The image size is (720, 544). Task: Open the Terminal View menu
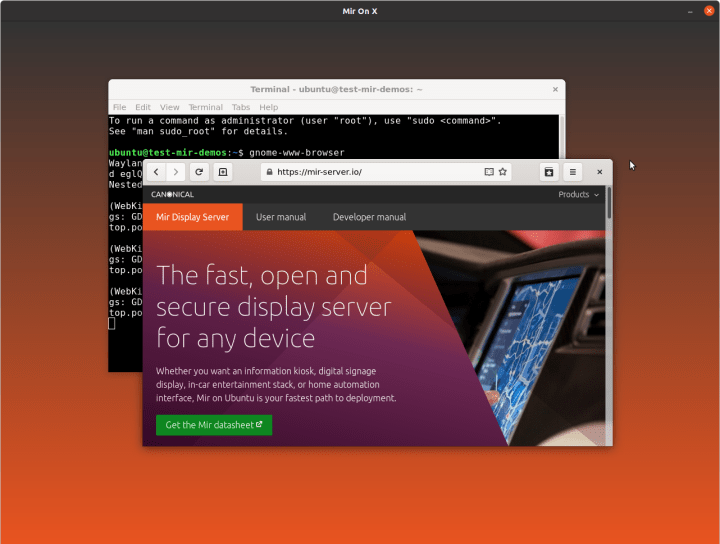pos(169,107)
